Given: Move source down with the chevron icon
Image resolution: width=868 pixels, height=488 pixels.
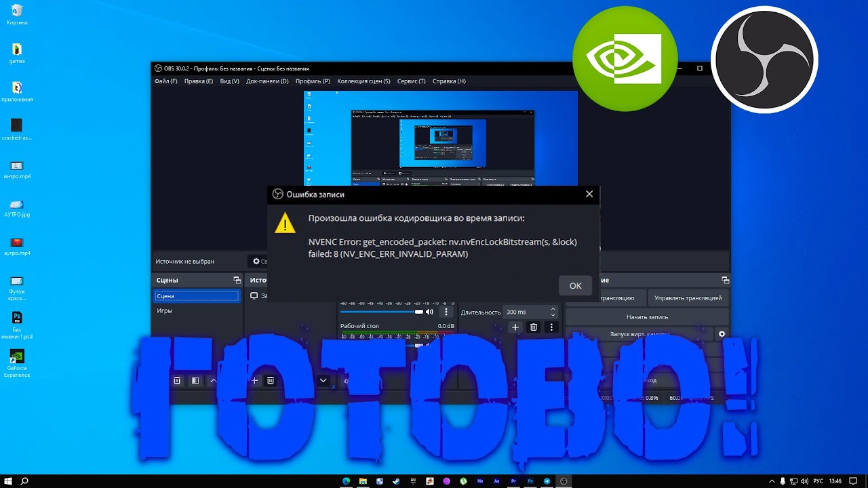Looking at the screenshot, I should coord(323,381).
